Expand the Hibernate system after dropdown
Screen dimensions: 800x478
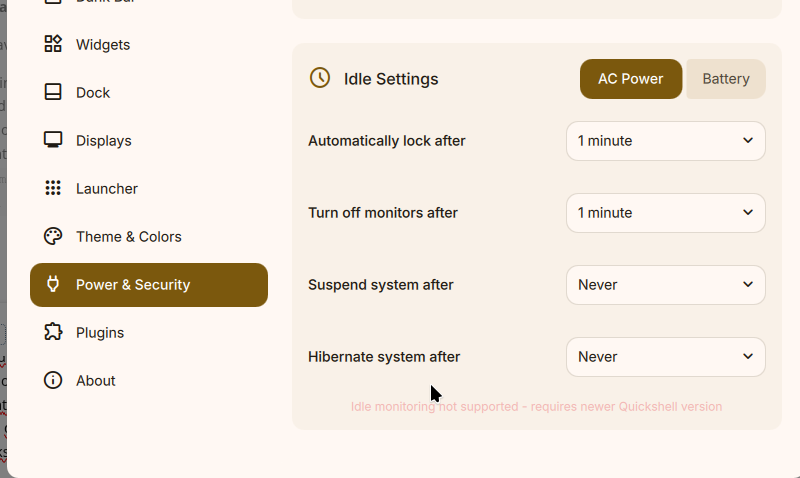(x=665, y=357)
